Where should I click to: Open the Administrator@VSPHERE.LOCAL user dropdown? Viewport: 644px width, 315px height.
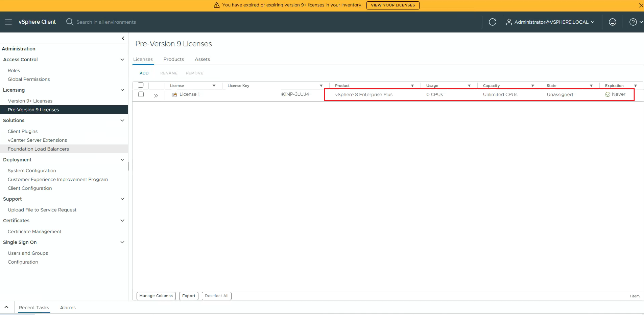(x=554, y=22)
